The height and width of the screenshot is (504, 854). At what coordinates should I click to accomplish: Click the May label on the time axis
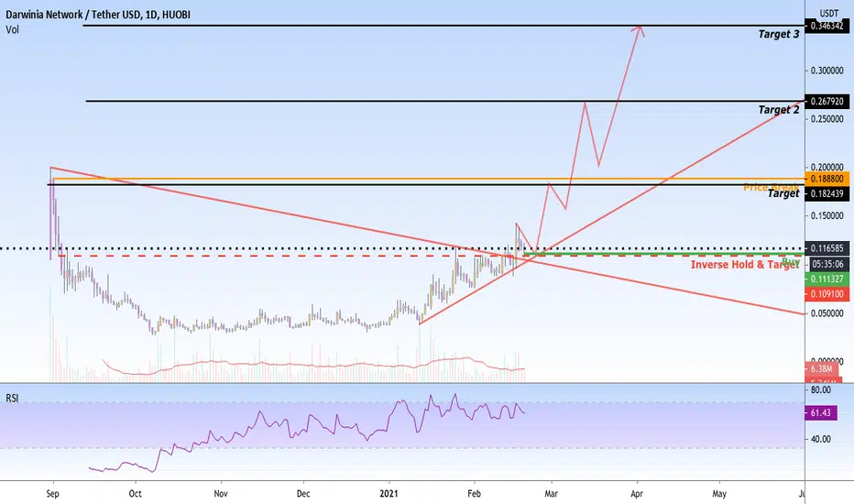coord(719,494)
